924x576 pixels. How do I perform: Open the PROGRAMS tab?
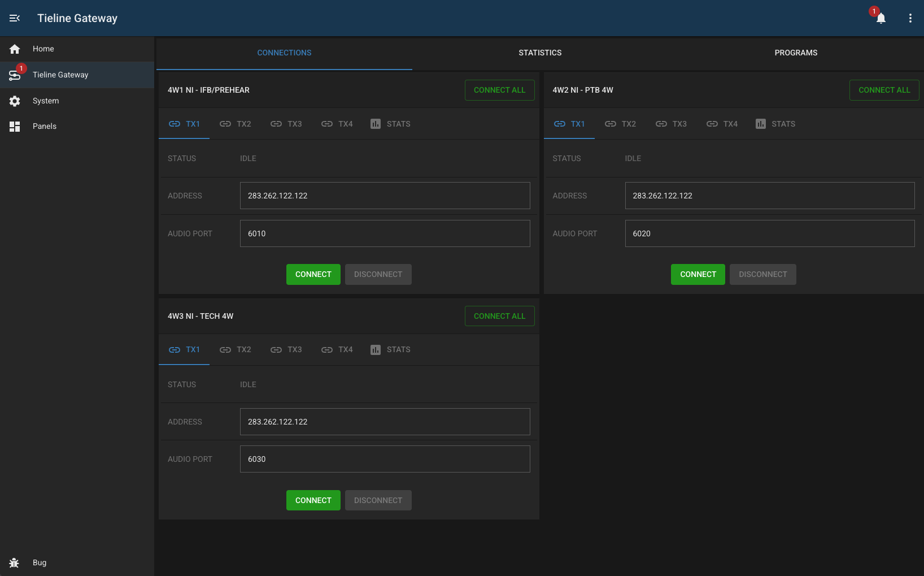pyautogui.click(x=796, y=53)
